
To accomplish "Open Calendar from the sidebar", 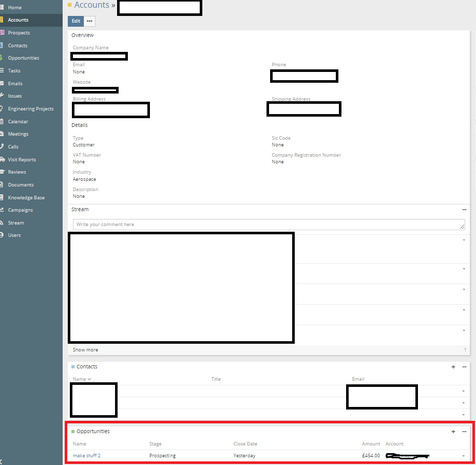I will [18, 122].
